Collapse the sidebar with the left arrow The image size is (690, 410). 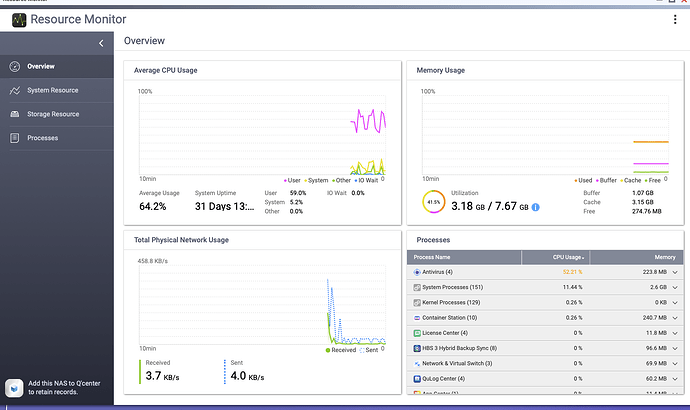[101, 43]
